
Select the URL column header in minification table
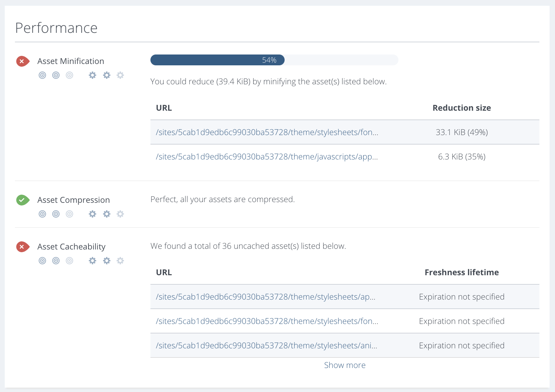point(164,108)
